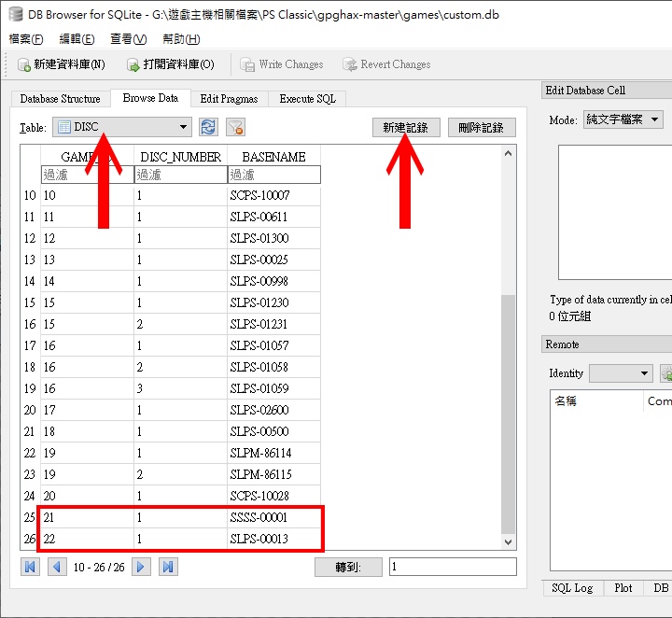
Task: Click the Revert Changes toolbar button
Action: click(x=386, y=64)
